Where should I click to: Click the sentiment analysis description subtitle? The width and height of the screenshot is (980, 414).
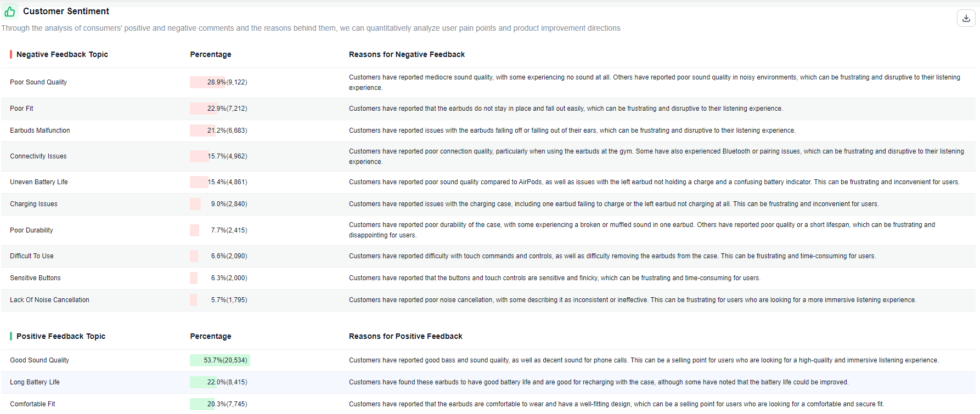[x=311, y=28]
